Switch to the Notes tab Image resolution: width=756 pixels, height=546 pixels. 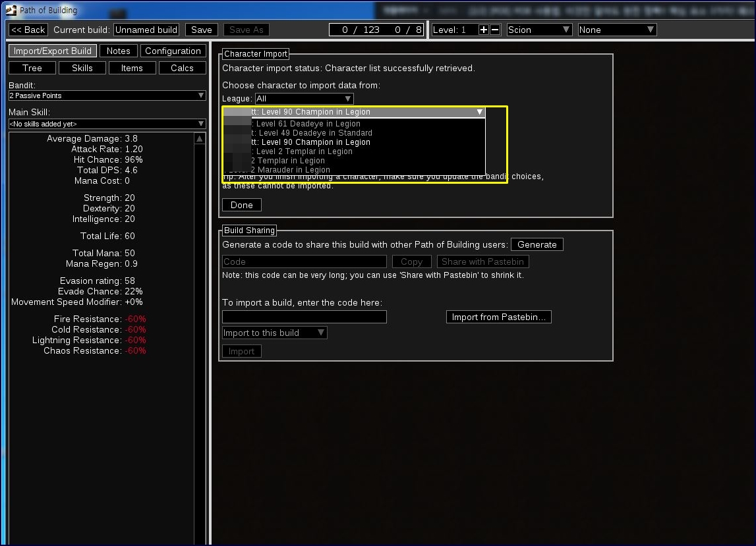[x=119, y=51]
